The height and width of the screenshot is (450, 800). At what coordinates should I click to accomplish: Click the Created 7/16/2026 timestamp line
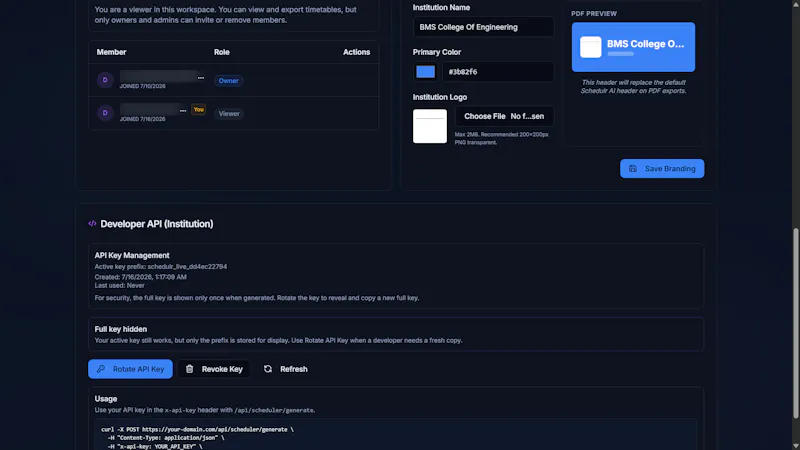click(x=140, y=277)
